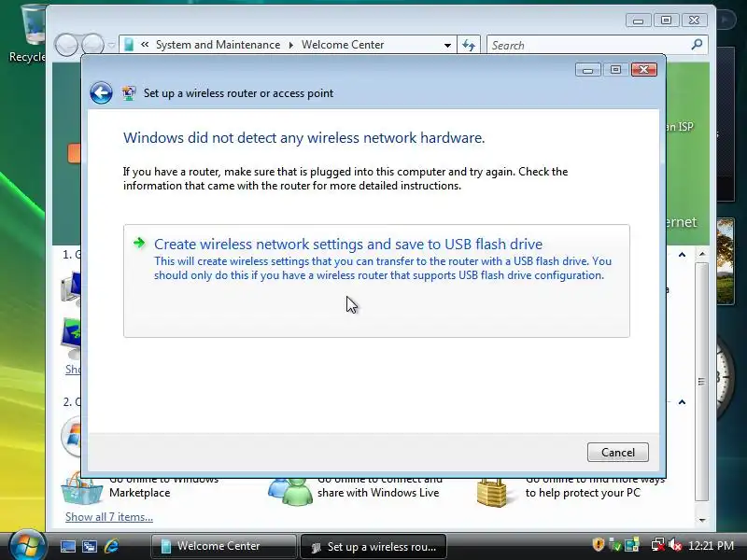747x560 pixels.
Task: Open the Recycle Bin desktop icon
Action: 28,34
